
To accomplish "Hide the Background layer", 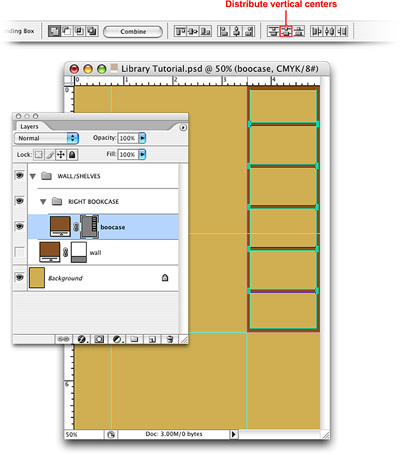I will [20, 277].
